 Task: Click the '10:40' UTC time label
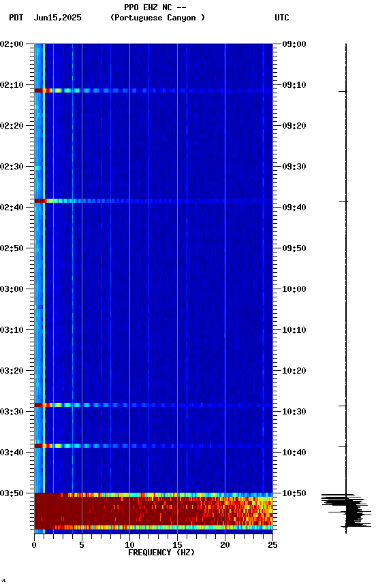tap(294, 453)
